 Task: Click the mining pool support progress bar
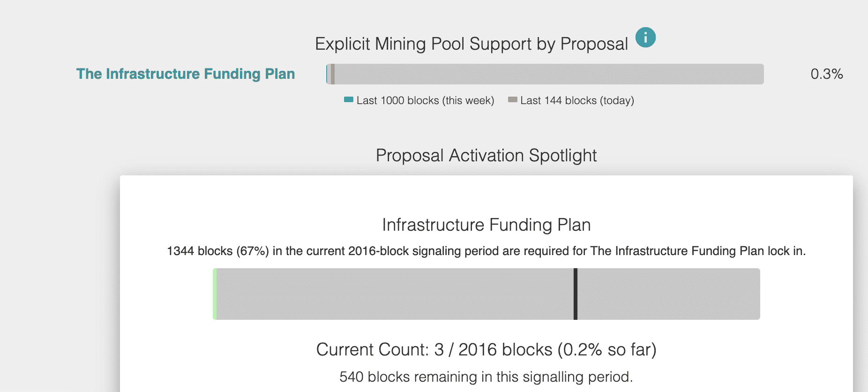(x=545, y=74)
